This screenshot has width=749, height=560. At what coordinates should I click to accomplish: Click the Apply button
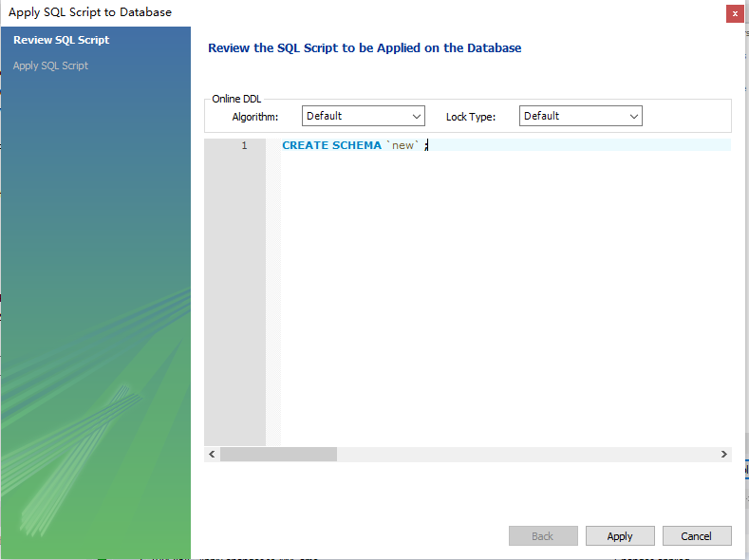click(x=620, y=536)
